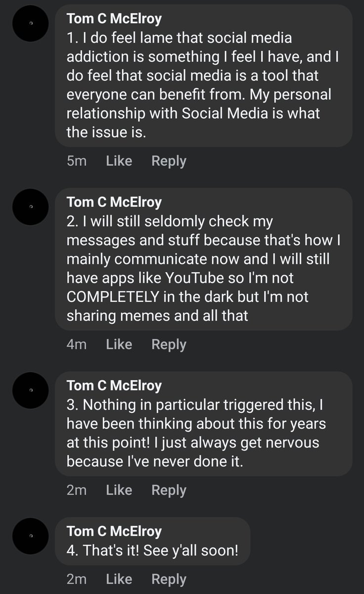The height and width of the screenshot is (594, 364).
Task: Open avatar on the social media addiction comment
Action: (30, 24)
